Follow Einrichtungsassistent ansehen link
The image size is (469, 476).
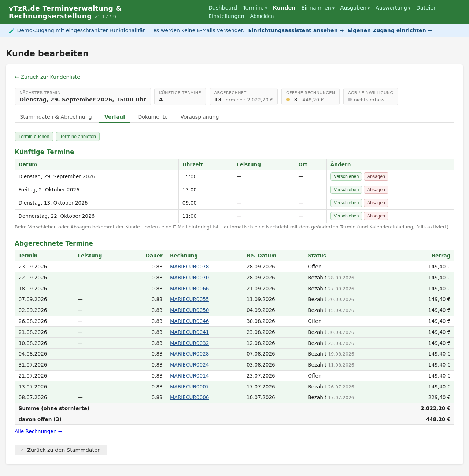click(296, 30)
